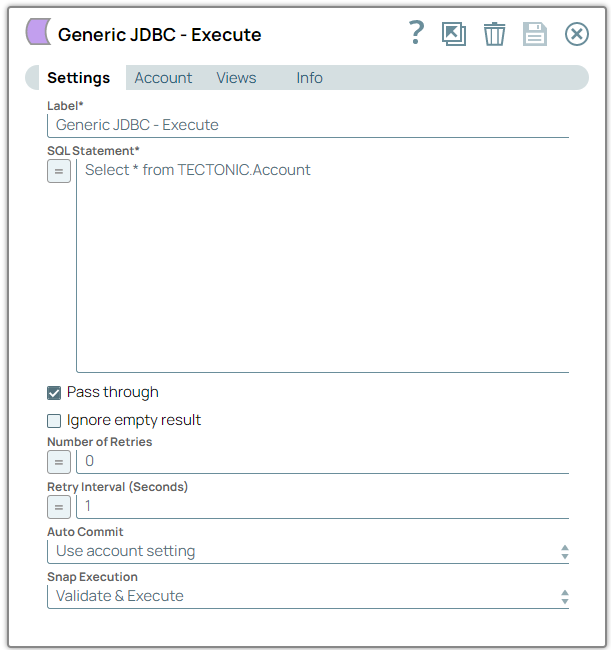This screenshot has width=611, height=650.
Task: Go to the Settings tab
Action: pyautogui.click(x=79, y=78)
